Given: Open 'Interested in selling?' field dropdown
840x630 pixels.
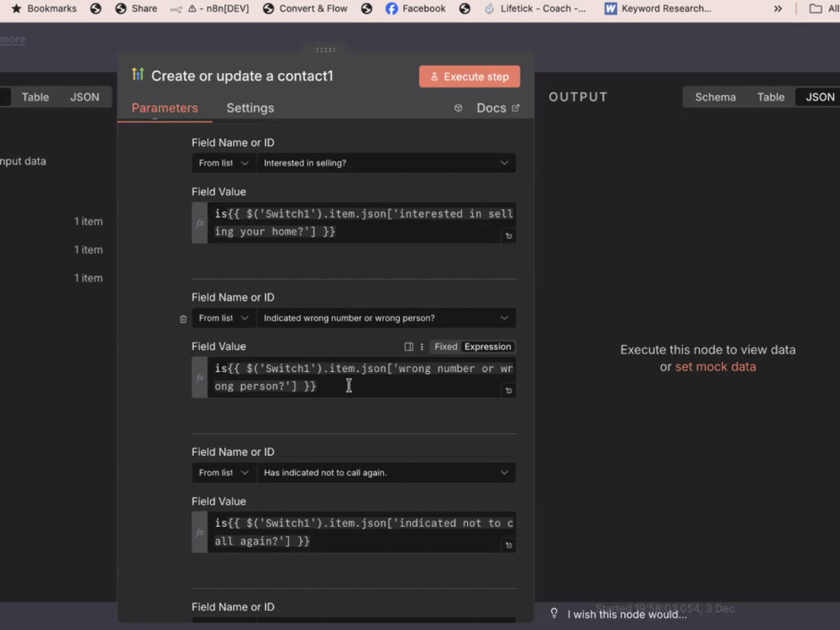Looking at the screenshot, I should [386, 163].
